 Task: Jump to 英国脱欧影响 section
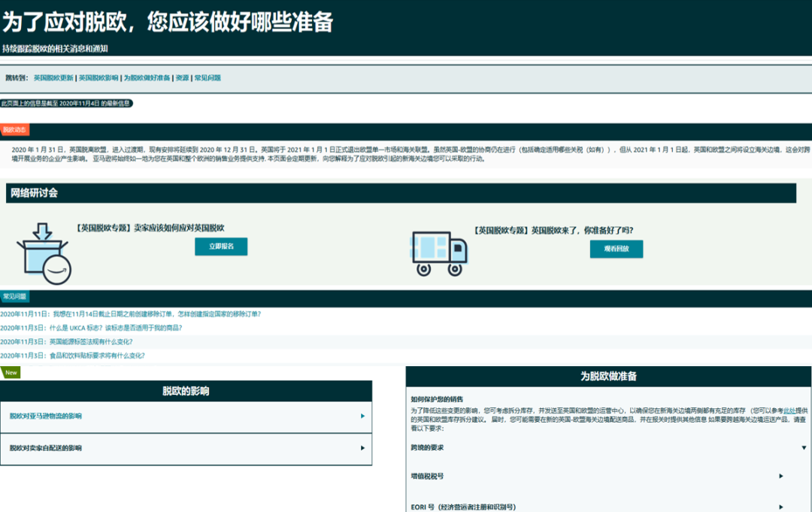coord(98,77)
